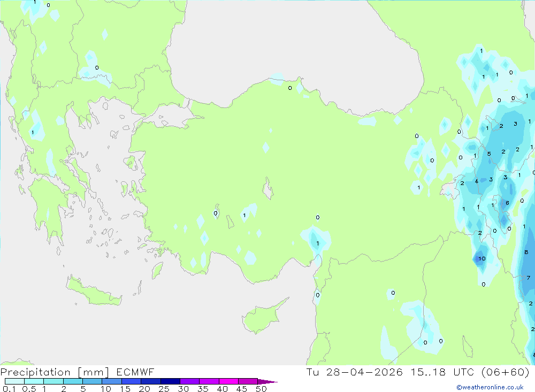Click the legend scale label '45'
Viewport: 535px width, 392px height.
pos(242,389)
